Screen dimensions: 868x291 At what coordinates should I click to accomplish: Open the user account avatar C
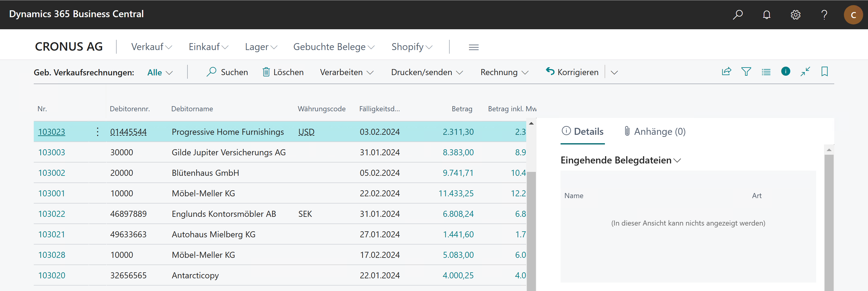[853, 14]
